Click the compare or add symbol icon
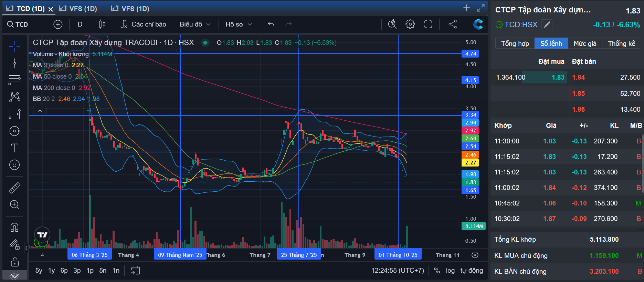The width and height of the screenshot is (644, 282). coord(58,24)
